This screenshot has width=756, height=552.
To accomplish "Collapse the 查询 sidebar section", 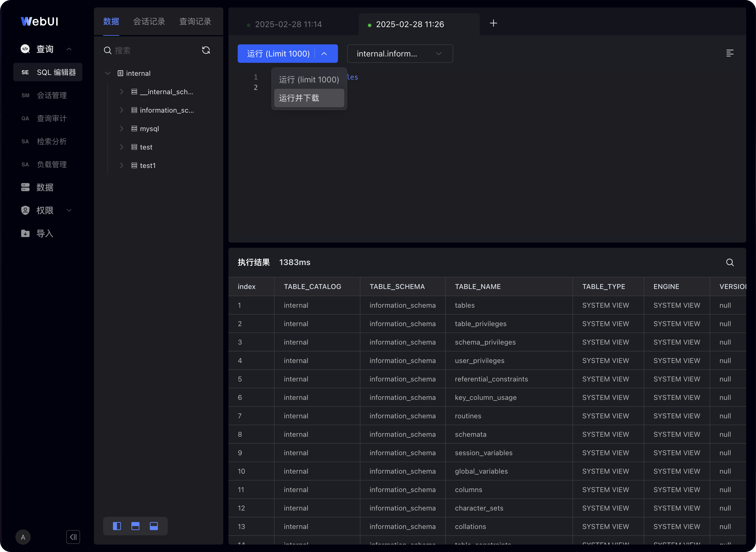I will point(69,49).
